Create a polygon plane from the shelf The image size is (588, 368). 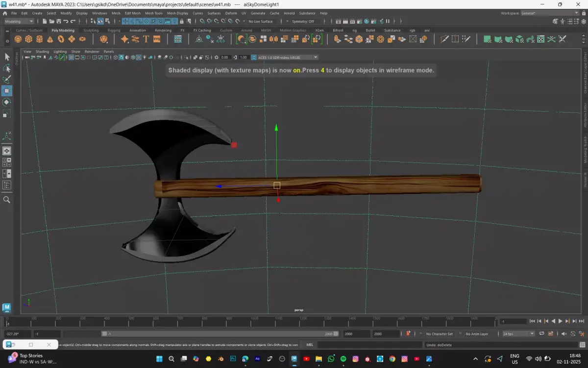click(x=71, y=39)
